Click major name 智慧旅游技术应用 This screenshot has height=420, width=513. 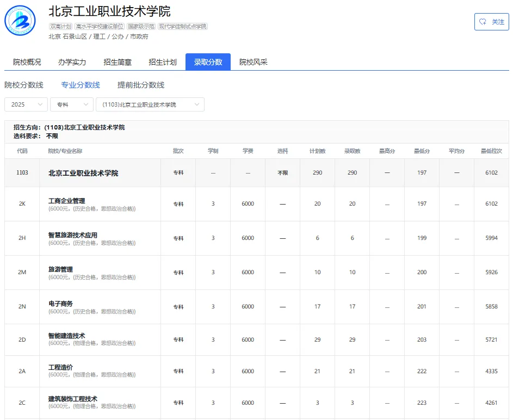point(73,235)
